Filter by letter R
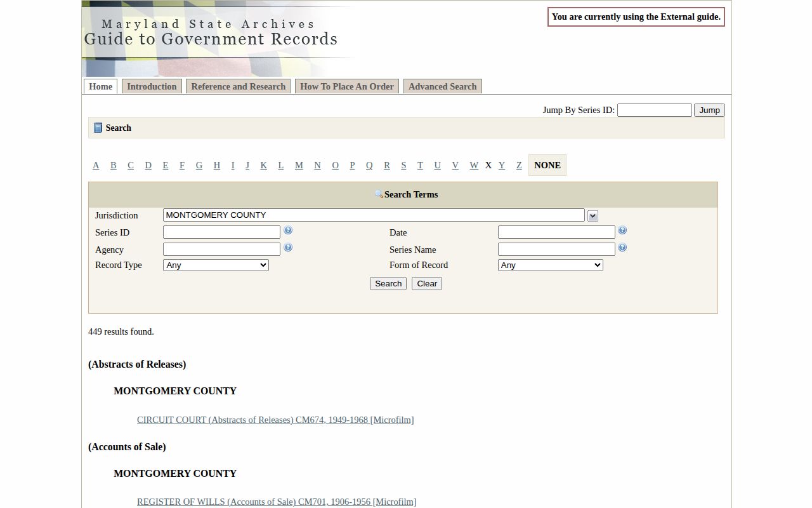Screen dimensions: 812x508 pyautogui.click(x=387, y=165)
